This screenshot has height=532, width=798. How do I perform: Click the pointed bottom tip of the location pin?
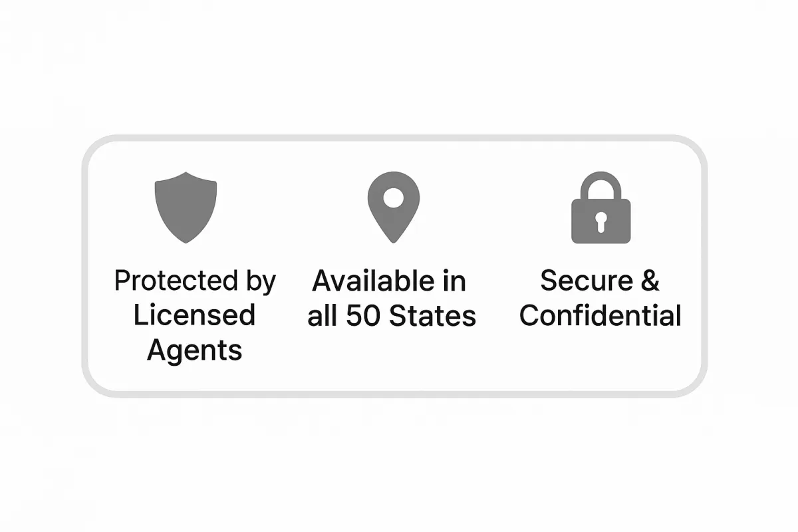(x=394, y=238)
